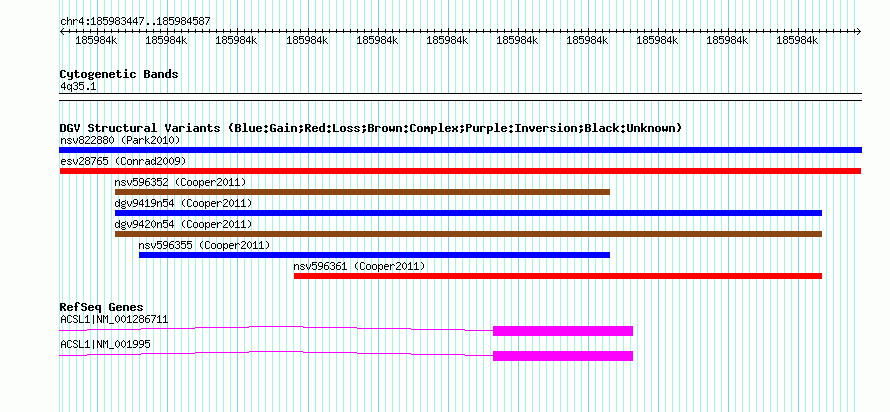Select the magenta exon block of ACSL1|NM_001995
The width and height of the screenshot is (890, 412).
(562, 356)
